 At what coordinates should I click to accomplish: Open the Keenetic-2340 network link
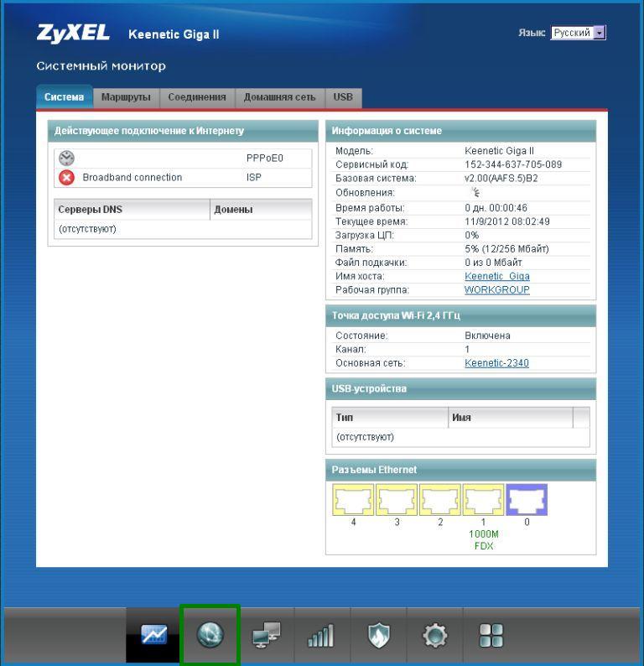(496, 363)
